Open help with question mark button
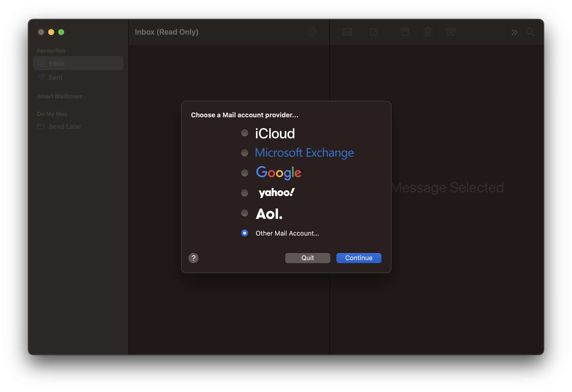This screenshot has height=392, width=572. pyautogui.click(x=193, y=258)
